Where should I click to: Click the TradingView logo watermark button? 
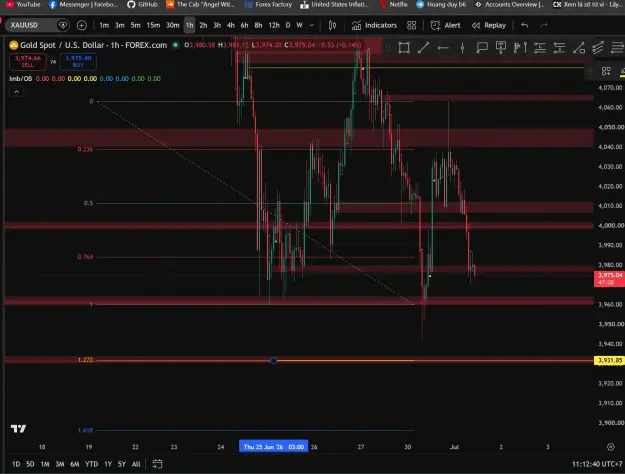click(x=18, y=429)
